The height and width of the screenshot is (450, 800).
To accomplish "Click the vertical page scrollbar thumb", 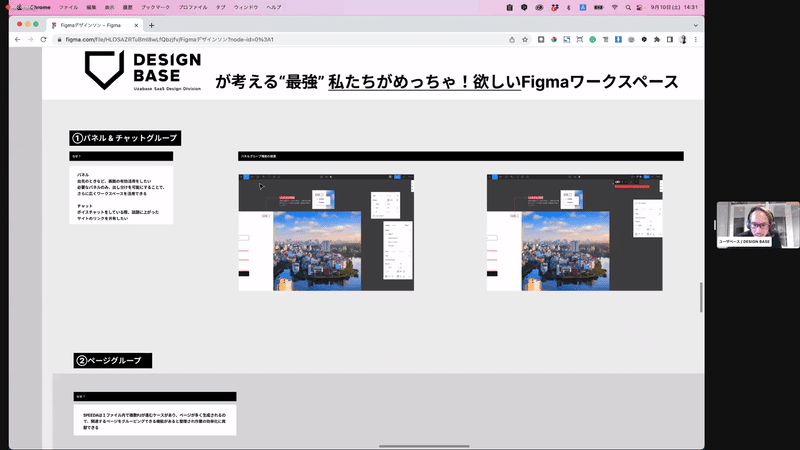I will pos(701,297).
